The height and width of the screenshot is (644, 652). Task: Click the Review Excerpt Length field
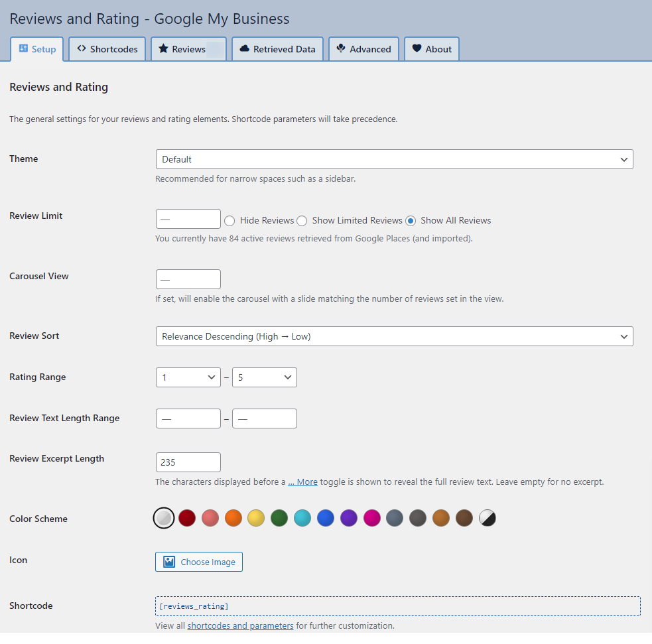coord(188,462)
